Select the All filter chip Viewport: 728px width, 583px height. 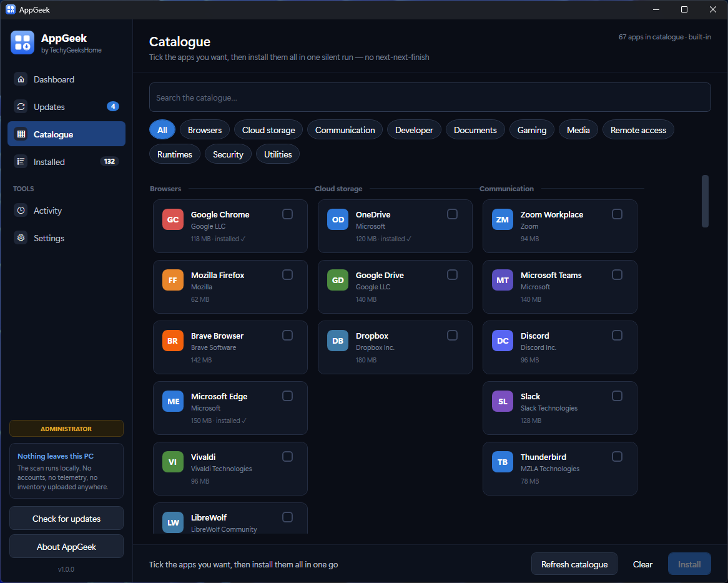[162, 130]
